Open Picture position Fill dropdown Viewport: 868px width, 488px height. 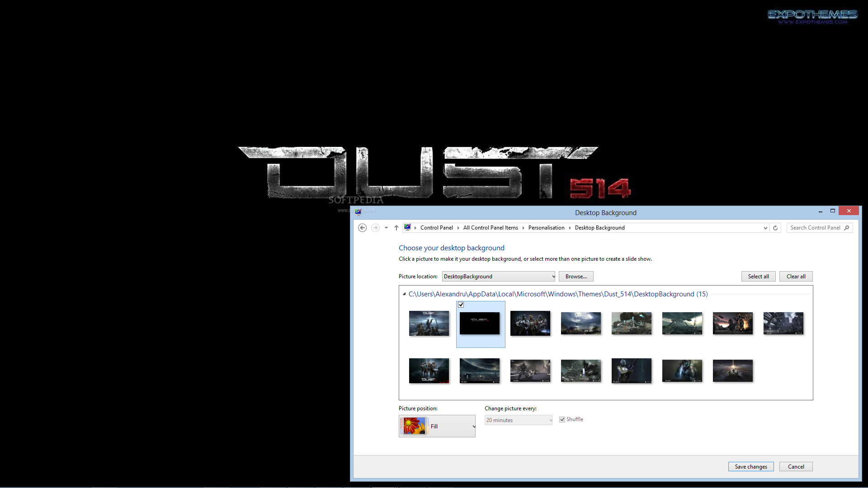pyautogui.click(x=437, y=426)
